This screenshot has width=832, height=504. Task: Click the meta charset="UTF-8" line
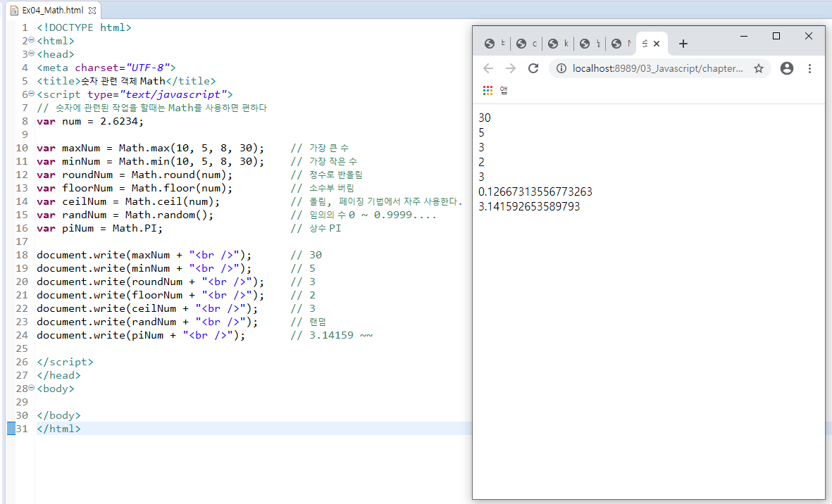point(106,68)
